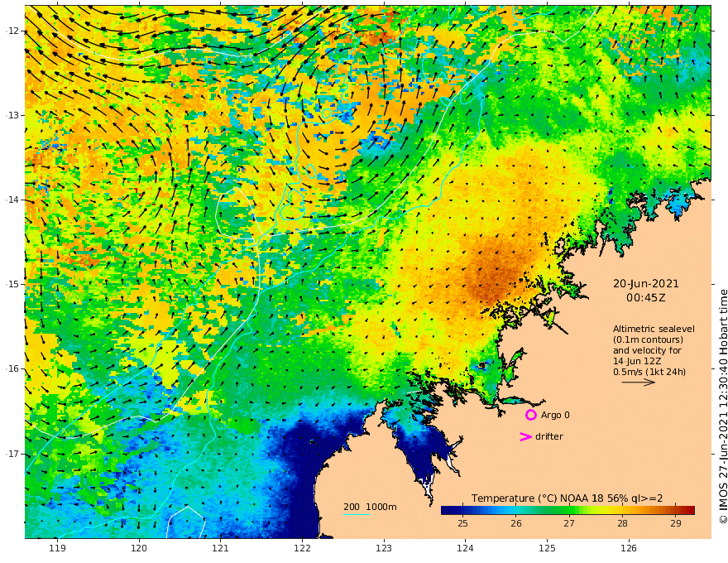Click longitude axis label 126
The height and width of the screenshot is (563, 728).
[629, 548]
